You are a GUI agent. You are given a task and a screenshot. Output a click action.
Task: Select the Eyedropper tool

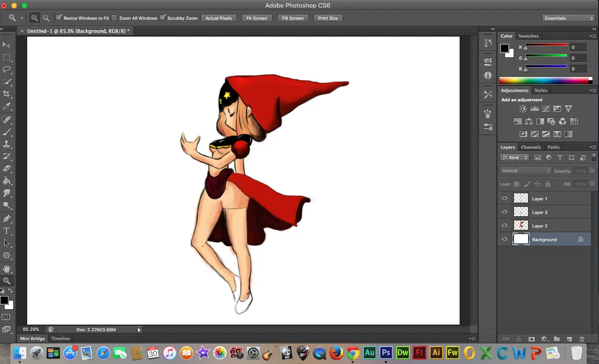(x=7, y=106)
